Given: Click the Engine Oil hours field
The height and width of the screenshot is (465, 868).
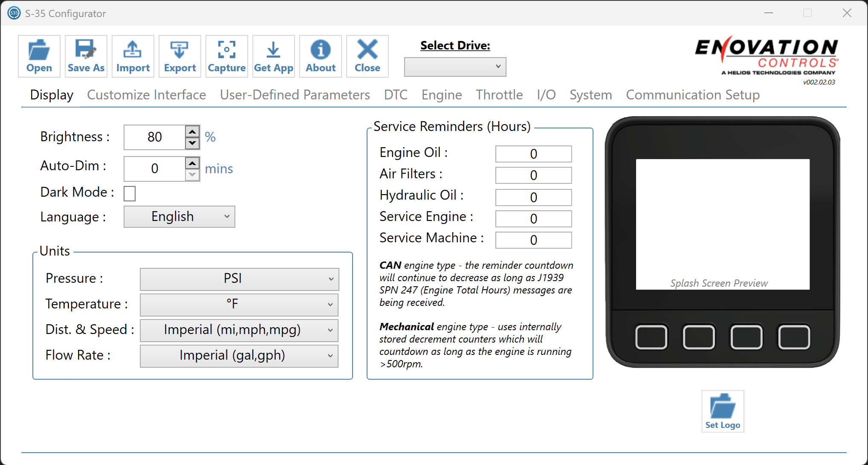Looking at the screenshot, I should pos(533,154).
